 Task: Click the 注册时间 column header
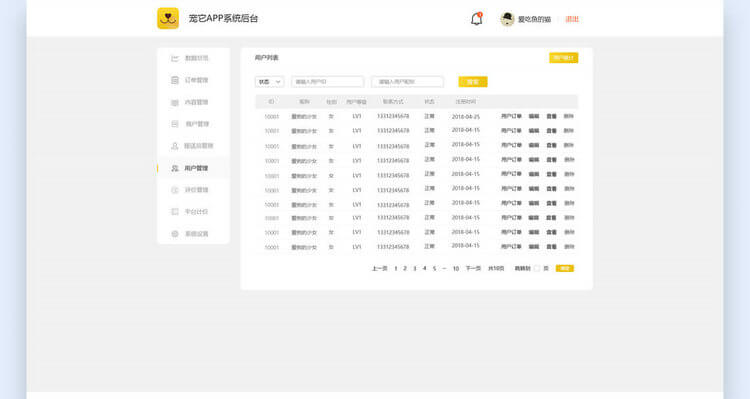[x=465, y=102]
